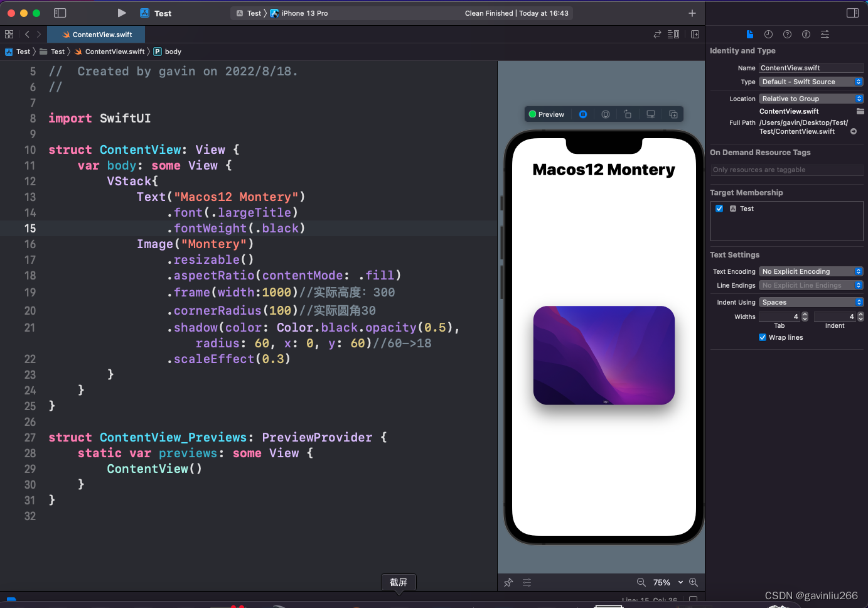This screenshot has width=868, height=608.
Task: Open the Clean Finished activity status
Action: pos(517,13)
